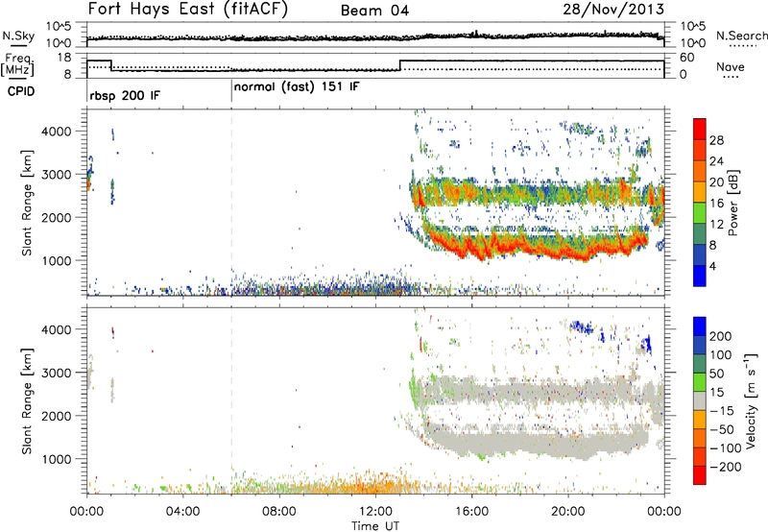Click the blue top segment of Velocity color bar

tap(700, 326)
